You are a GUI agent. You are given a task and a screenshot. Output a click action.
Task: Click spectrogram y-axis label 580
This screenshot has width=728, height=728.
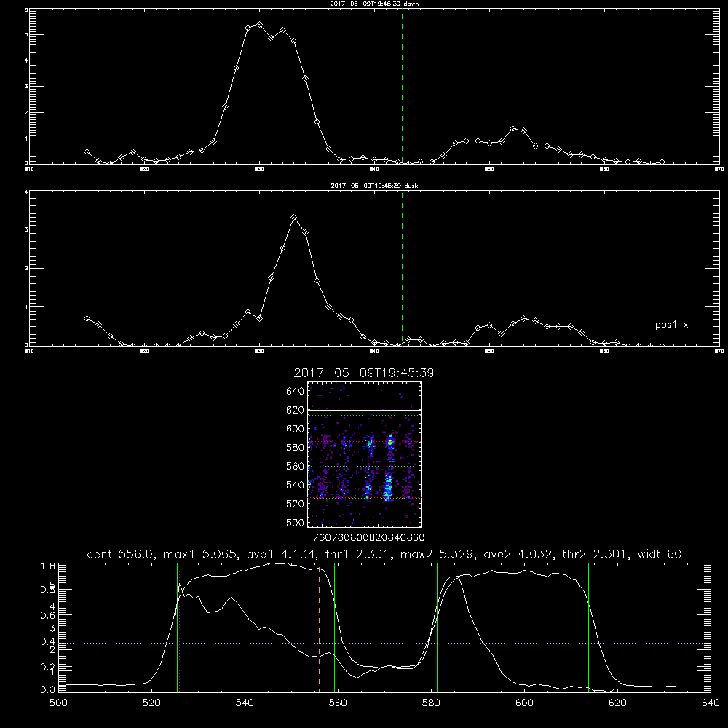point(296,448)
